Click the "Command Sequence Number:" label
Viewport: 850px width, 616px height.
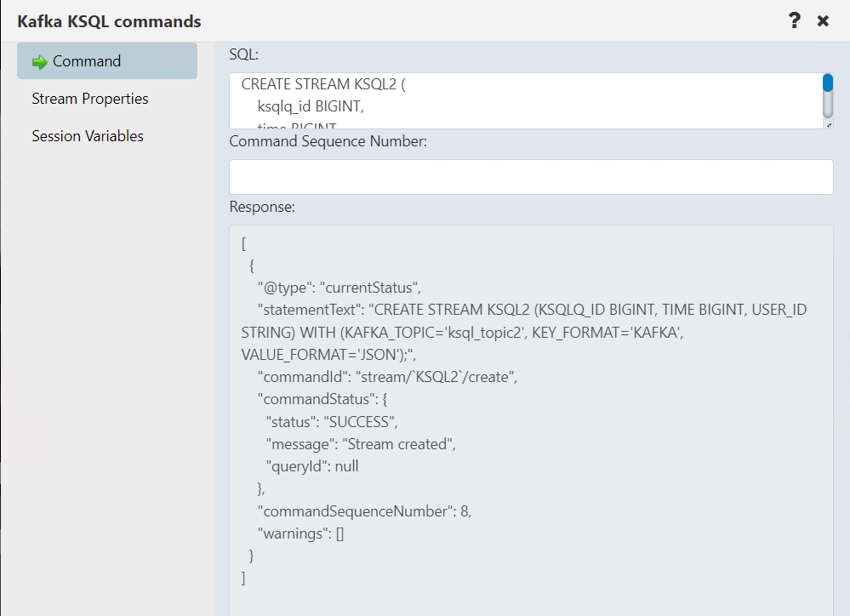(328, 141)
